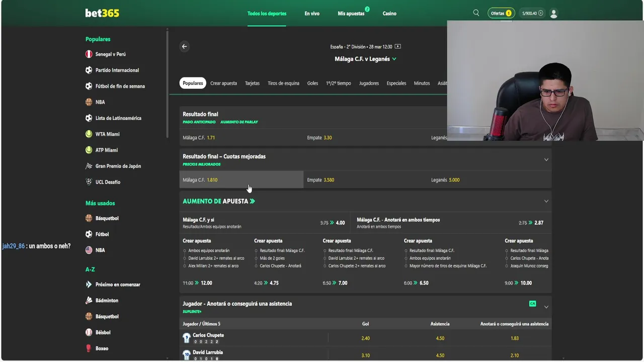Select the Goles market tab

click(312, 83)
